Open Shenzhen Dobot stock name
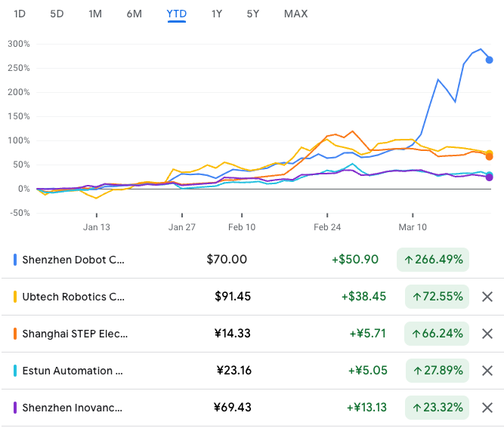The image size is (504, 428). 73,260
